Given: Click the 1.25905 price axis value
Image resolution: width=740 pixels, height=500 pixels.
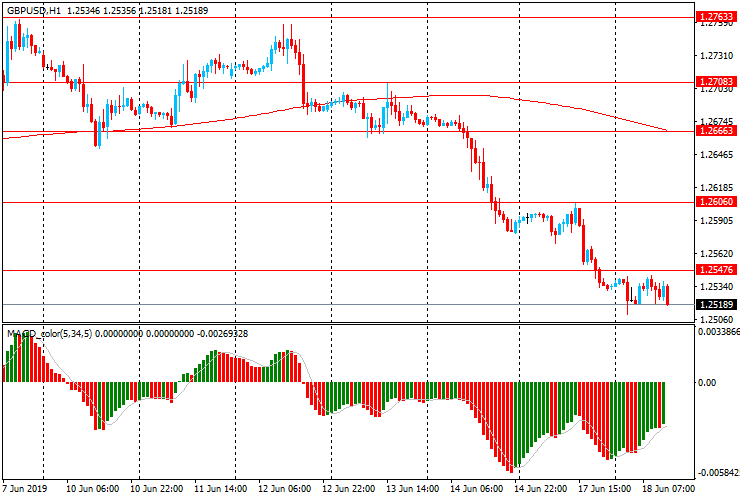Looking at the screenshot, I should [716, 220].
